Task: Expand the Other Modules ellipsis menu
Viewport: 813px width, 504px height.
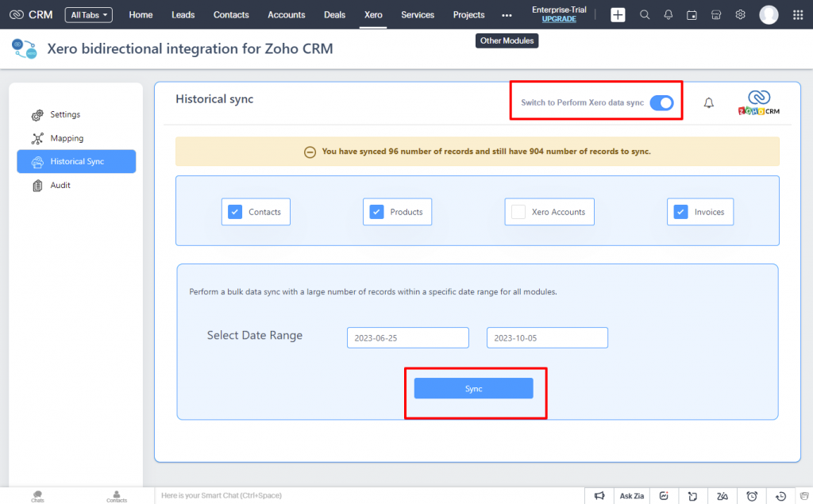Action: point(507,16)
